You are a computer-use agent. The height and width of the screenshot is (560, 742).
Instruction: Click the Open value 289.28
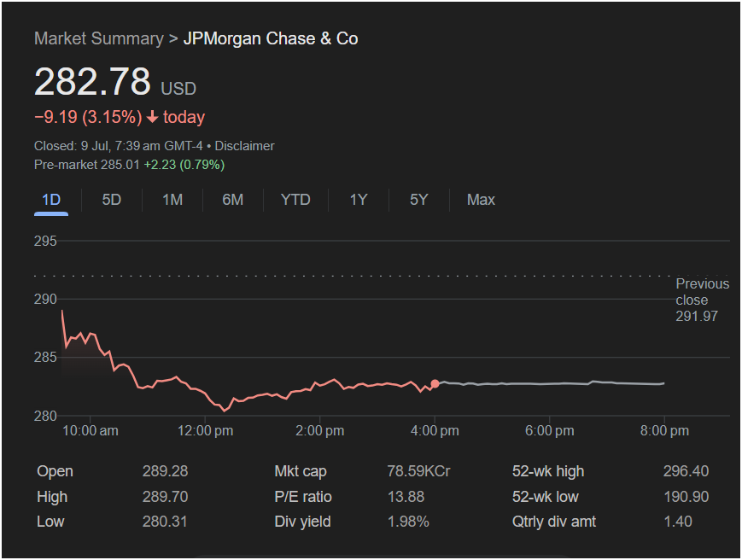click(165, 471)
